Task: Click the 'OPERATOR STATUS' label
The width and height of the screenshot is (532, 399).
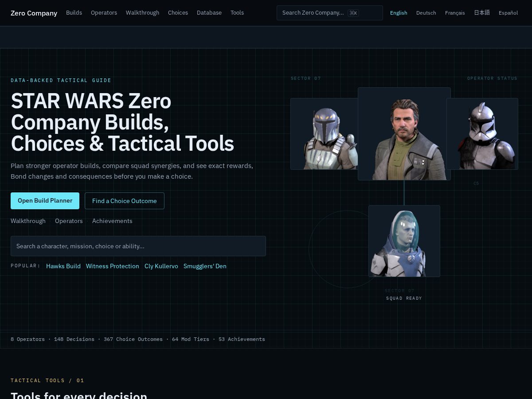Action: pos(492,78)
